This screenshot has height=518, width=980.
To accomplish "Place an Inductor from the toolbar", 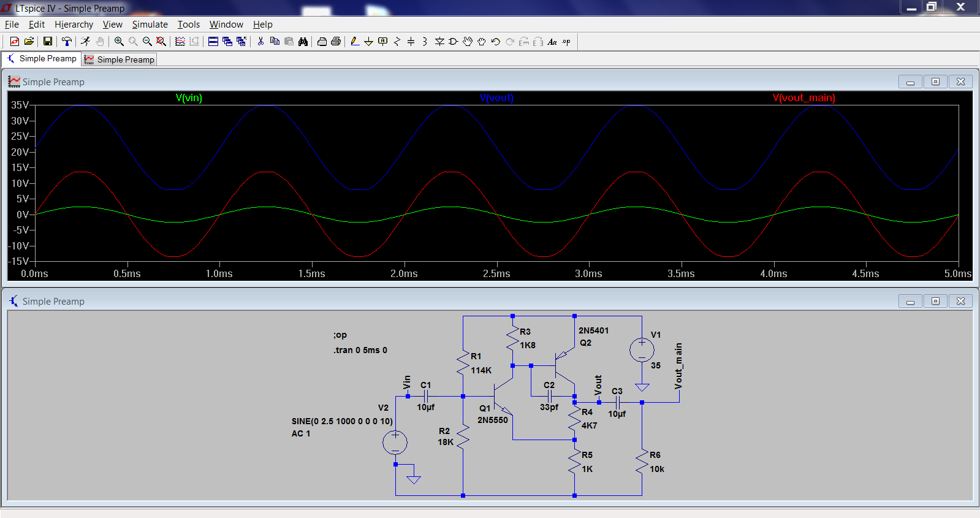I will coord(425,41).
